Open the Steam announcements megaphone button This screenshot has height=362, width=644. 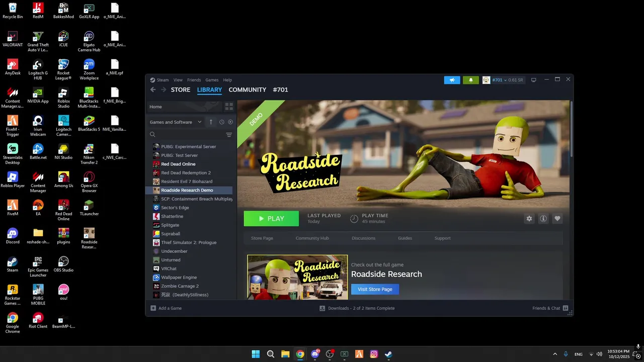(452, 80)
